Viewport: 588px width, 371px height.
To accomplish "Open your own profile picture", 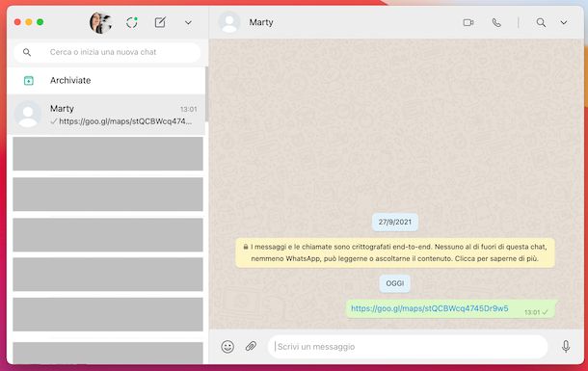I will coord(100,22).
